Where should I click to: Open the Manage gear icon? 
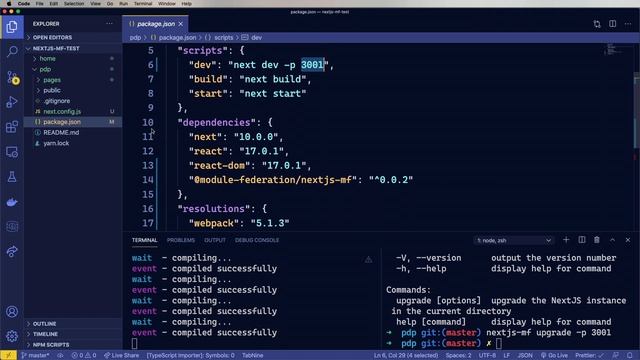pyautogui.click(x=12, y=336)
